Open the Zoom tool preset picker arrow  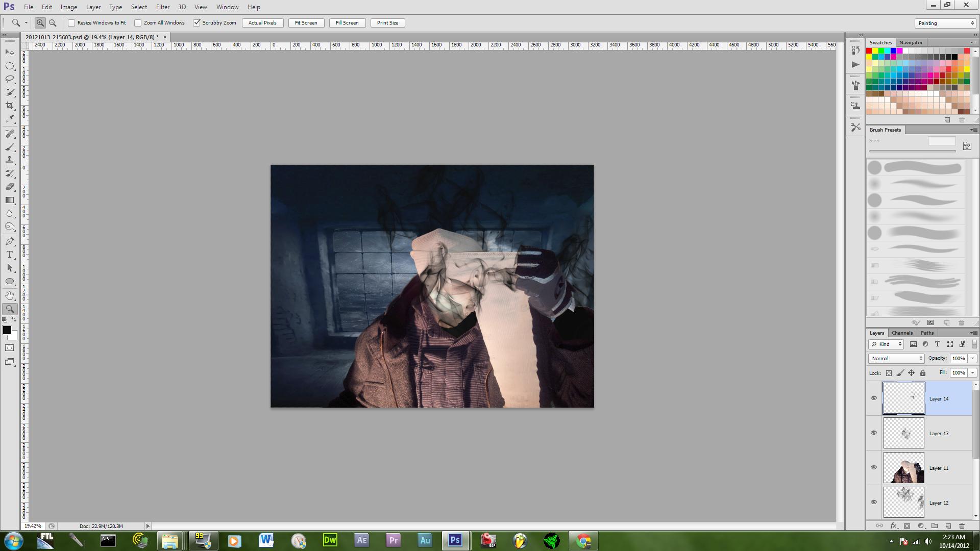[x=27, y=23]
